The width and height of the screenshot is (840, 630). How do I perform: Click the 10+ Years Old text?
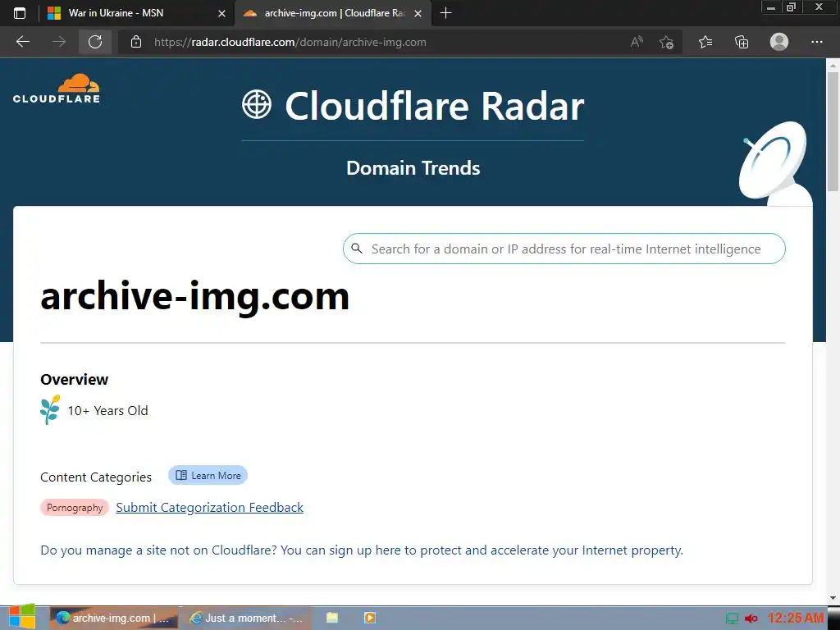(107, 410)
